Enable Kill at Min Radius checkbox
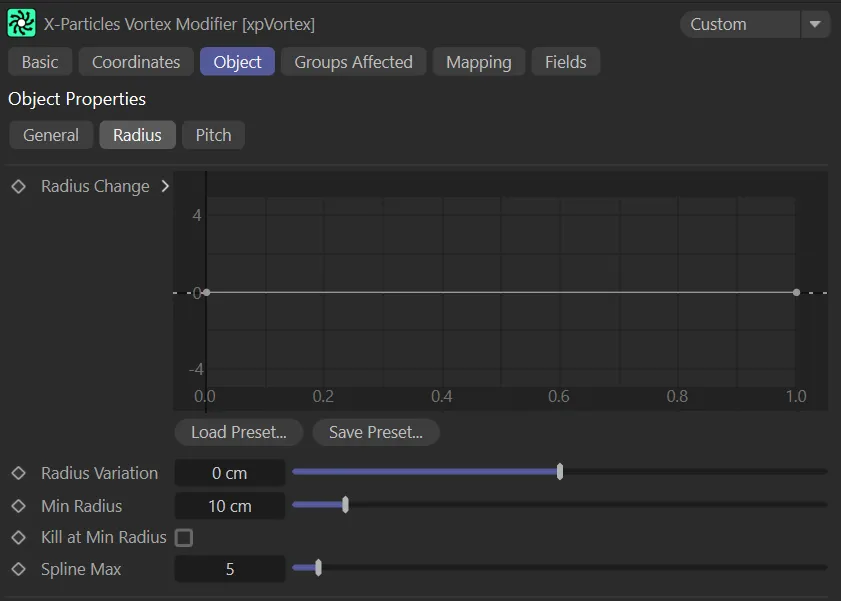The height and width of the screenshot is (601, 841). (x=184, y=538)
